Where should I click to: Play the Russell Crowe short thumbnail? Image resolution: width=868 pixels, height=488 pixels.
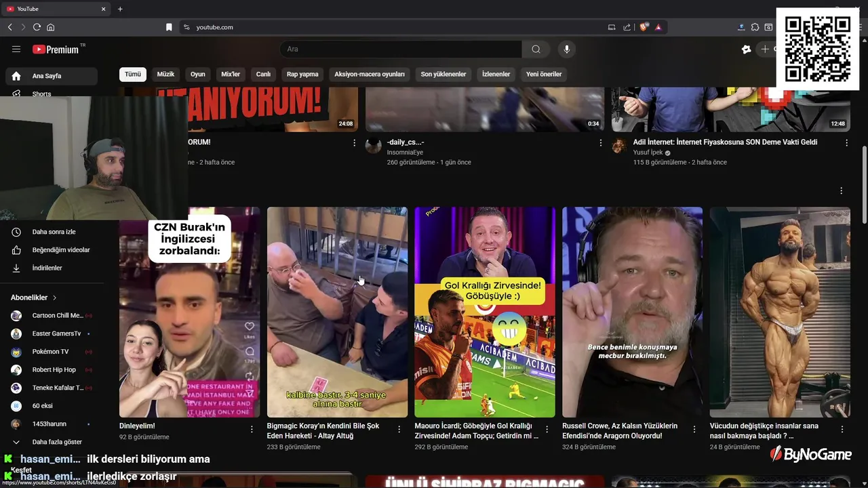pyautogui.click(x=632, y=312)
